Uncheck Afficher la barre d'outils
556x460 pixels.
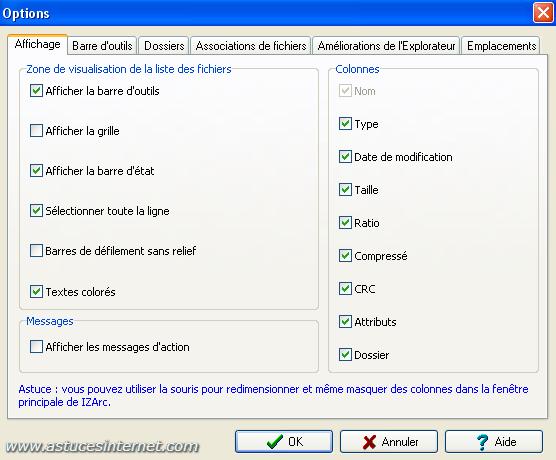pos(36,91)
